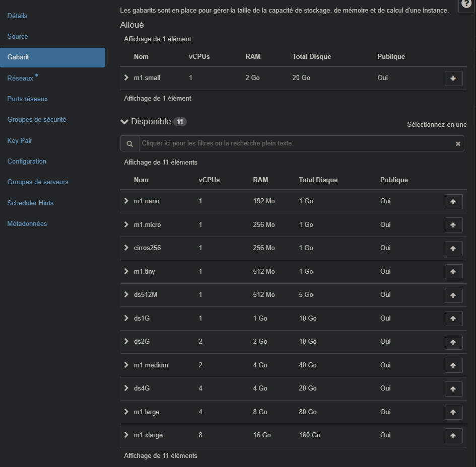Select m1.medium using its up arrow
Image resolution: width=476 pixels, height=467 pixels.
point(453,366)
